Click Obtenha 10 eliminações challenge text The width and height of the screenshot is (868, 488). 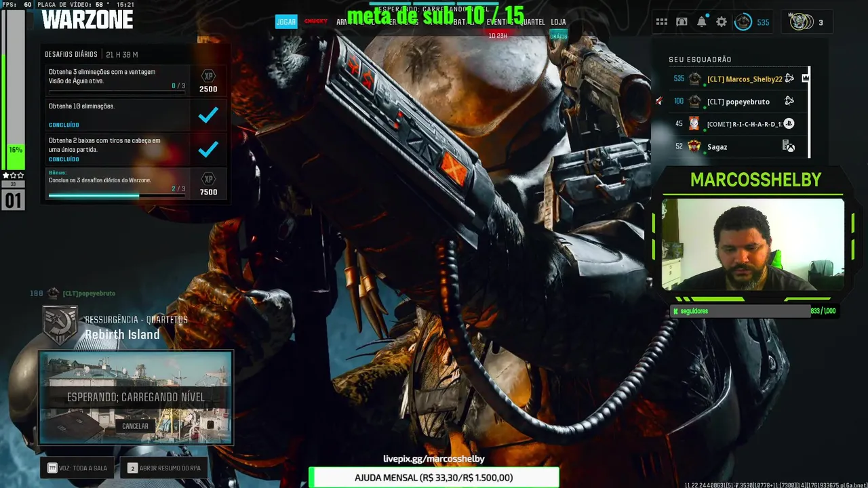coord(81,106)
